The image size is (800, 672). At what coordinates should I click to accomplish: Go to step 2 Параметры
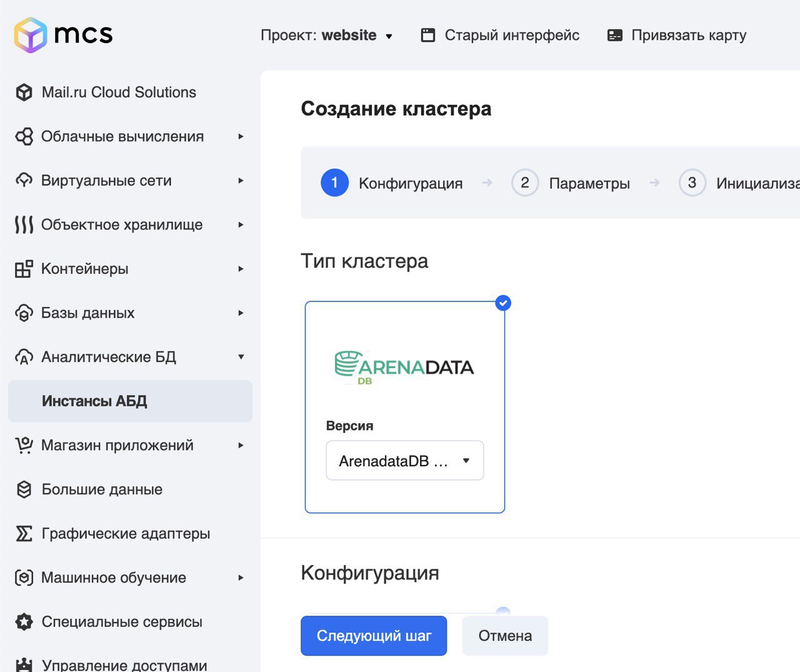(x=571, y=183)
